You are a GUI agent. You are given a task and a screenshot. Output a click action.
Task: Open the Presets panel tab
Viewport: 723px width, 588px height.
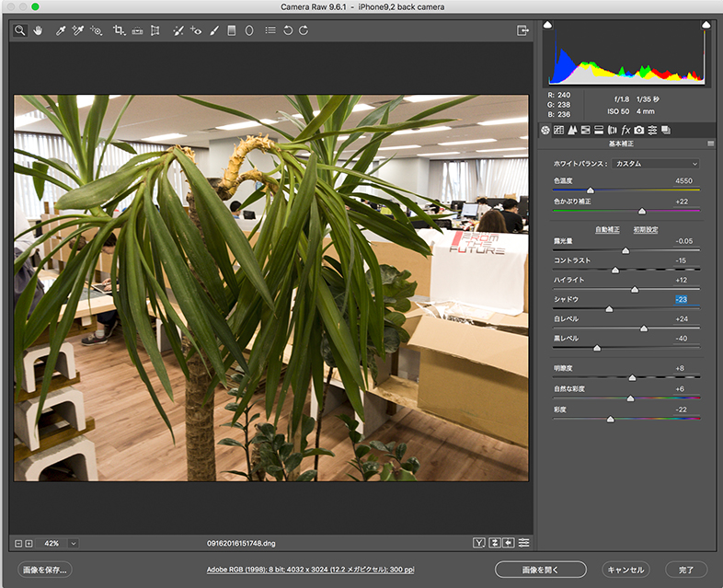[652, 130]
